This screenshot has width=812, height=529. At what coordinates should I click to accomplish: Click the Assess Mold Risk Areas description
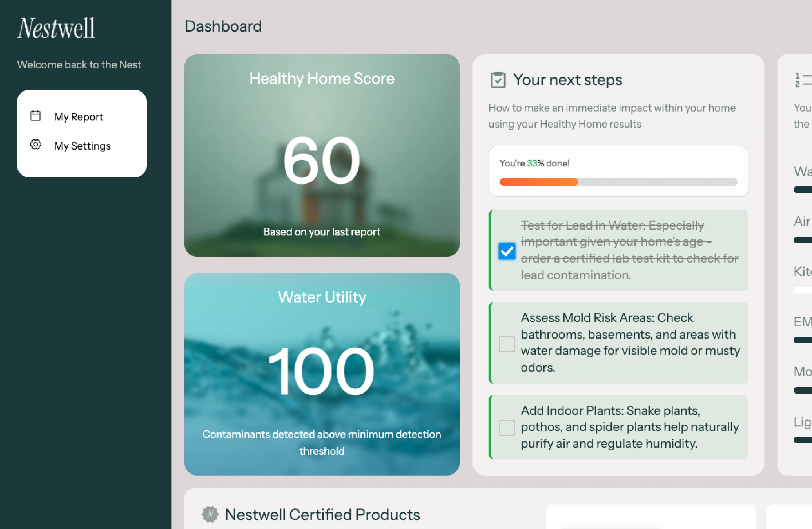[630, 343]
